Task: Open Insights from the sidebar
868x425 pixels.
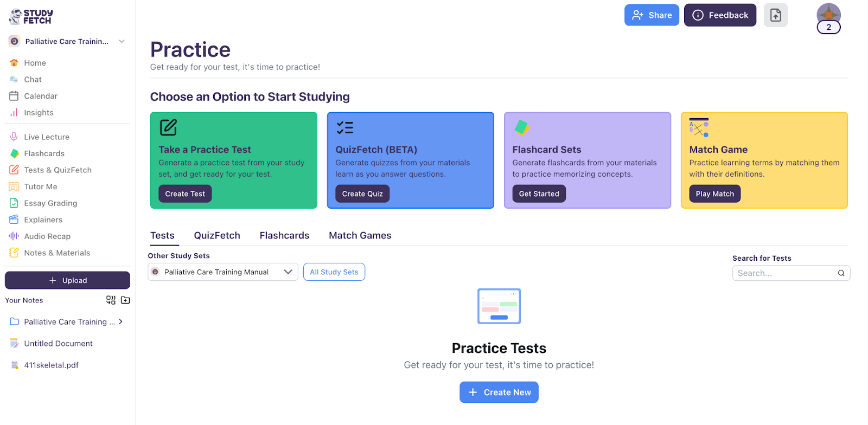Action: [36, 112]
